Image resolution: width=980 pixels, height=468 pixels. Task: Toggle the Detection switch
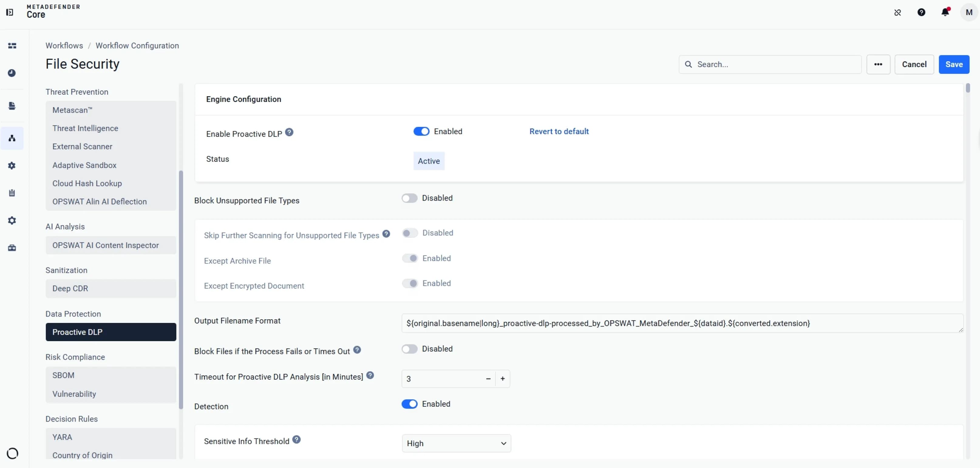pyautogui.click(x=409, y=404)
